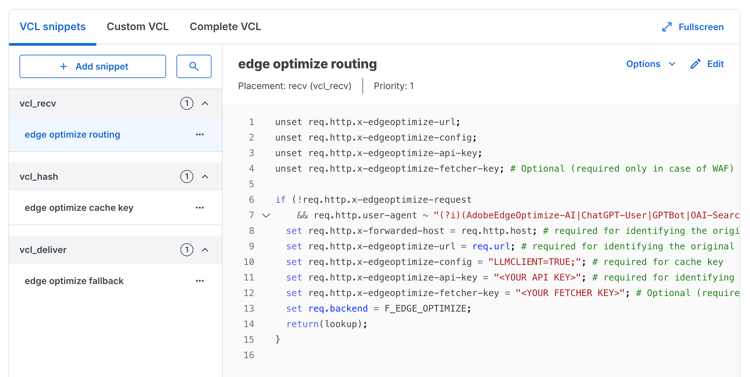750x377 pixels.
Task: Select the edge optimize routing snippet
Action: (x=115, y=134)
